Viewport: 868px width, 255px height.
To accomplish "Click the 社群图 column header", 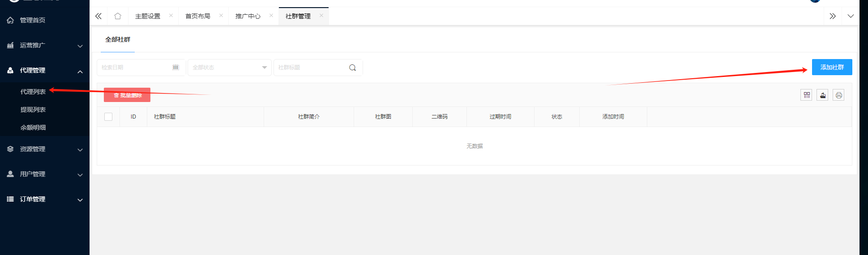I will pos(383,117).
